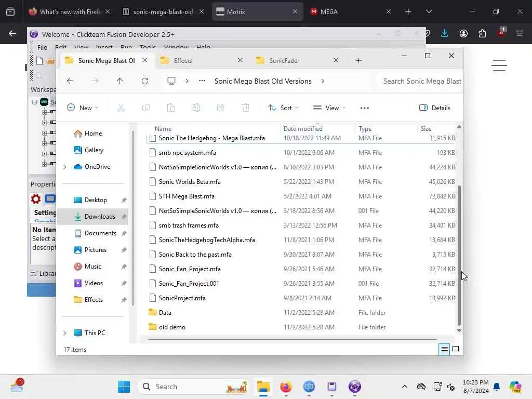Refresh the Explorer folder view
The height and width of the screenshot is (399, 532).
[x=145, y=81]
